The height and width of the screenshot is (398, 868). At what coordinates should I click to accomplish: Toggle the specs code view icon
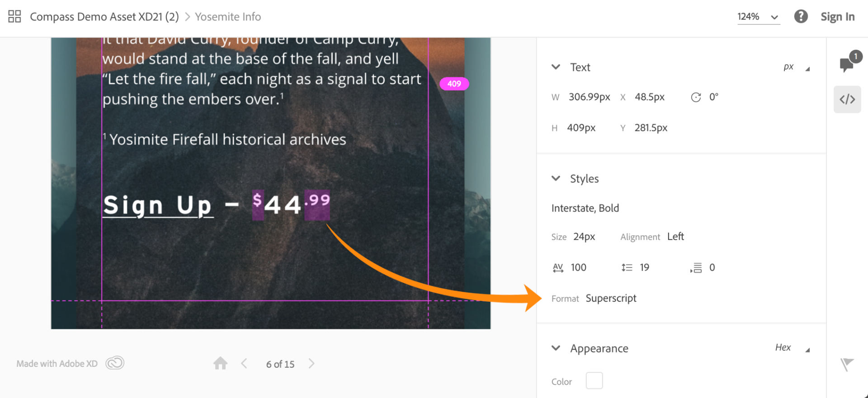tap(847, 99)
